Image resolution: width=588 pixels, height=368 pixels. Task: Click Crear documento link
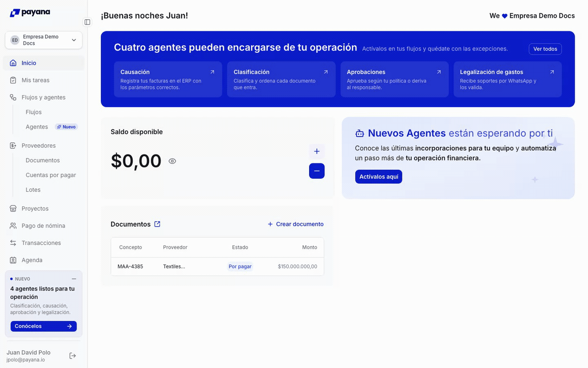tap(295, 224)
